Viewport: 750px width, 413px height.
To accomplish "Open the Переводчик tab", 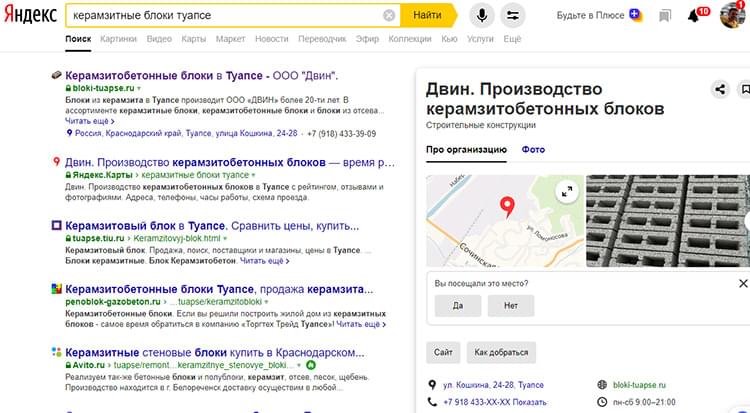I will click(x=322, y=39).
